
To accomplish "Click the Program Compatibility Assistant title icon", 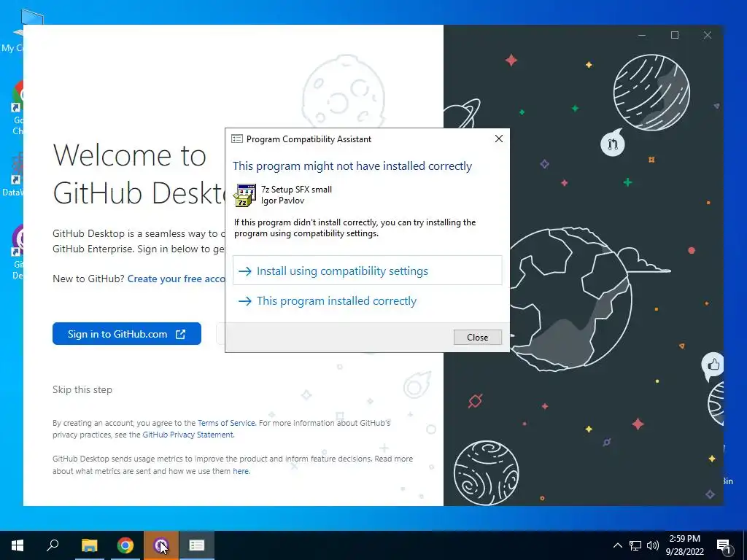I will pos(237,139).
